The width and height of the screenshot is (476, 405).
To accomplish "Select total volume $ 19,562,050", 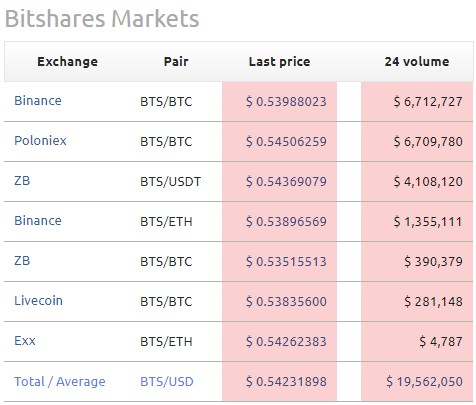I will pyautogui.click(x=424, y=382).
